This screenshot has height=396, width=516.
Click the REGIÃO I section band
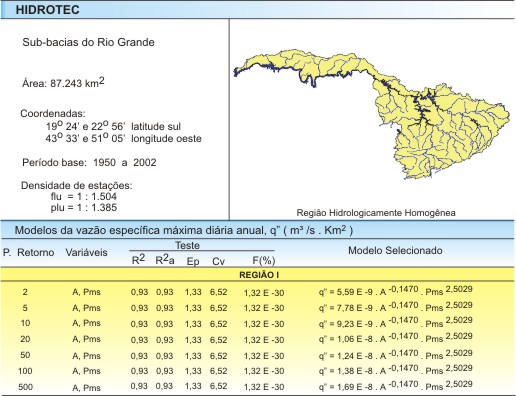pos(257,275)
